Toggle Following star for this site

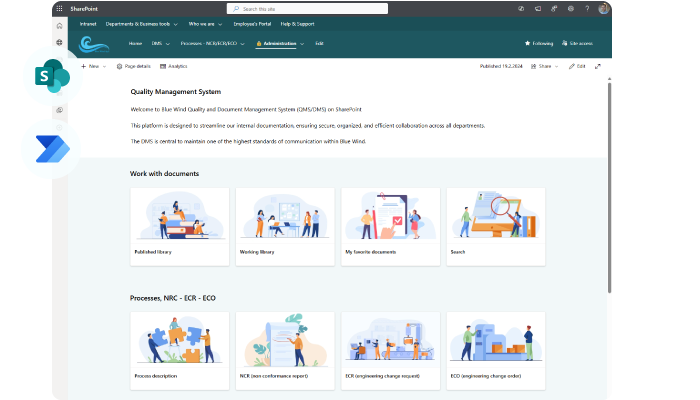(x=539, y=44)
